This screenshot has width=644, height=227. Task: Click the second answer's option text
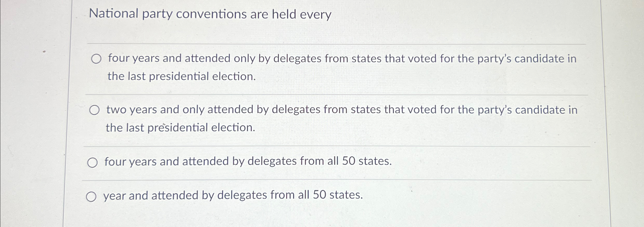[x=312, y=110]
